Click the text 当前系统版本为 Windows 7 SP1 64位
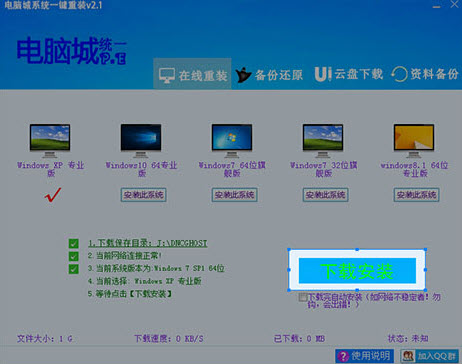The image size is (462, 364). 156,268
